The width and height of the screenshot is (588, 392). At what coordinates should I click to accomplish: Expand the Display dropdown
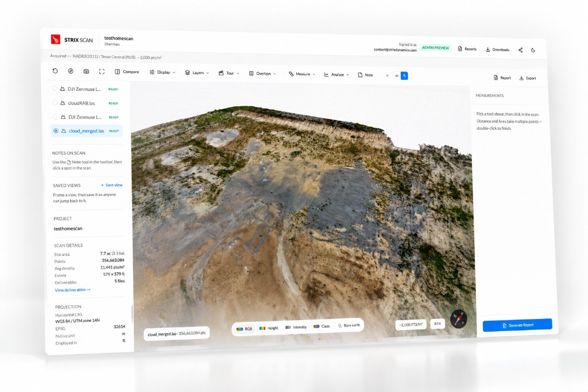click(x=163, y=72)
